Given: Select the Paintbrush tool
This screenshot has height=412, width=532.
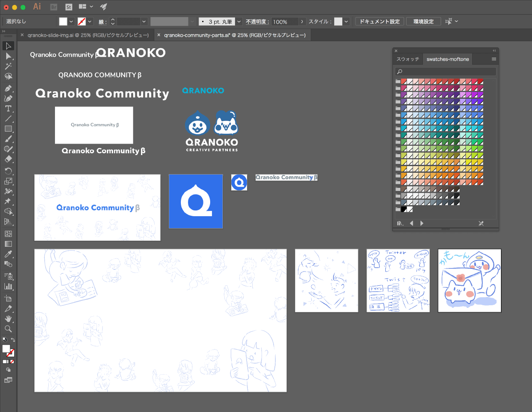Looking at the screenshot, I should pyautogui.click(x=8, y=139).
